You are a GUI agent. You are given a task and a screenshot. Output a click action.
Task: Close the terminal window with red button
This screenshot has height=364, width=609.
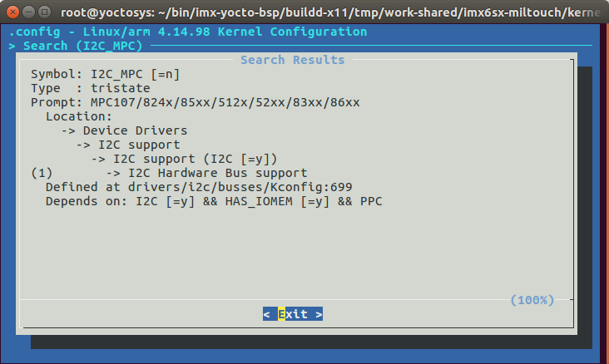pyautogui.click(x=12, y=12)
